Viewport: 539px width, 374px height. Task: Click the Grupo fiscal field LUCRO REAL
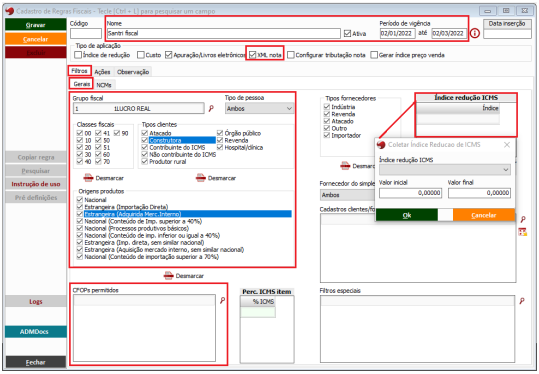(x=139, y=109)
